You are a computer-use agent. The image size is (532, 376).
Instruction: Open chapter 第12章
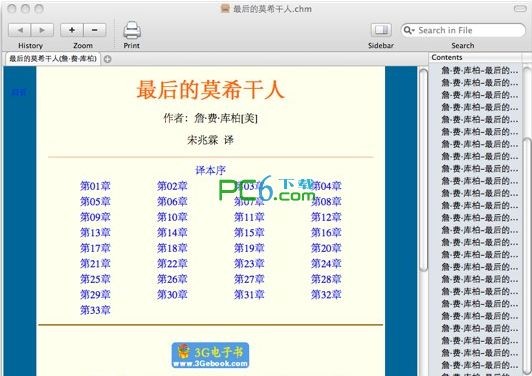tap(326, 217)
